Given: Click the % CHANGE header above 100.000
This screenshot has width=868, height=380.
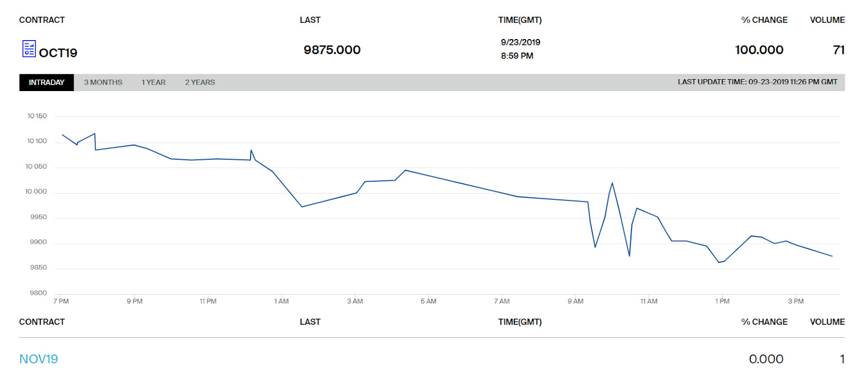Looking at the screenshot, I should (x=764, y=20).
